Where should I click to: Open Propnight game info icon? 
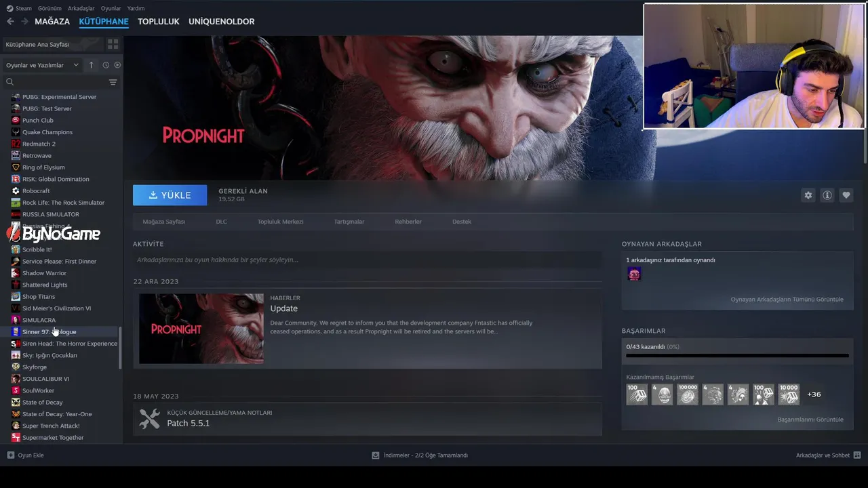click(827, 195)
